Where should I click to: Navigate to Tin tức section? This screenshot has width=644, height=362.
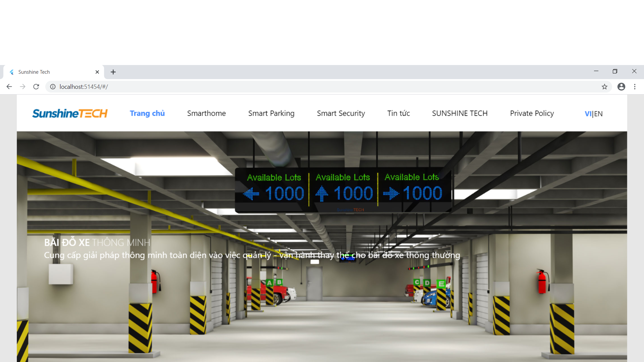pyautogui.click(x=398, y=113)
